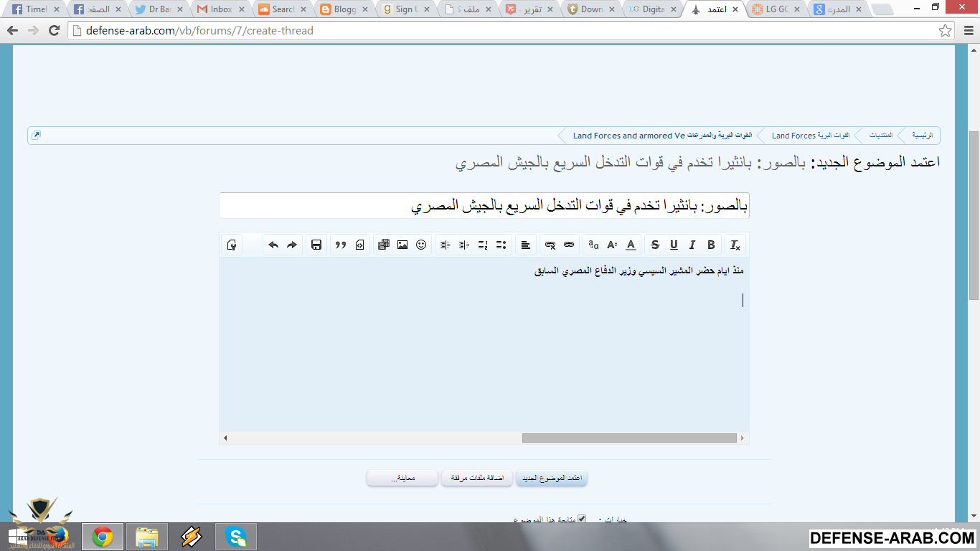
Task: Click the underline formatting icon
Action: [674, 245]
